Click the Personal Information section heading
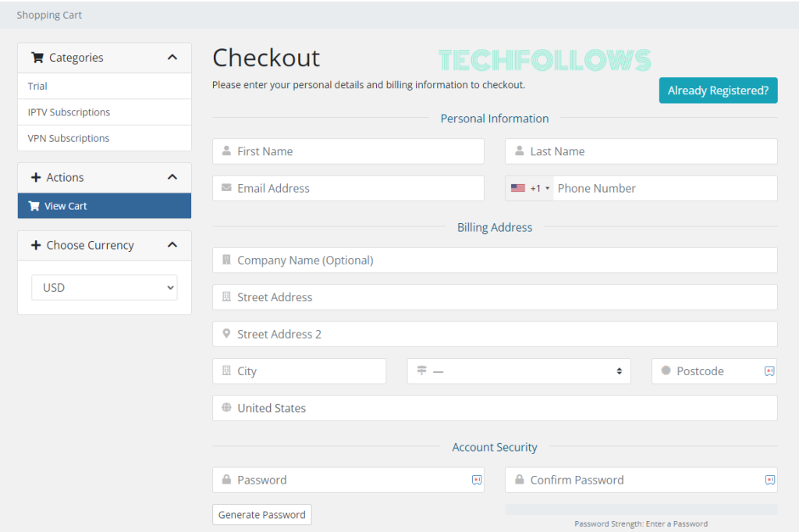Screen dimensions: 799x532 click(494, 119)
